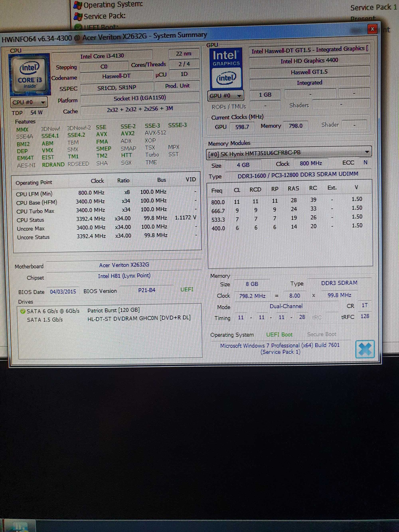Click the DDR3-1600 / PC3-12800 type field

(x=298, y=175)
